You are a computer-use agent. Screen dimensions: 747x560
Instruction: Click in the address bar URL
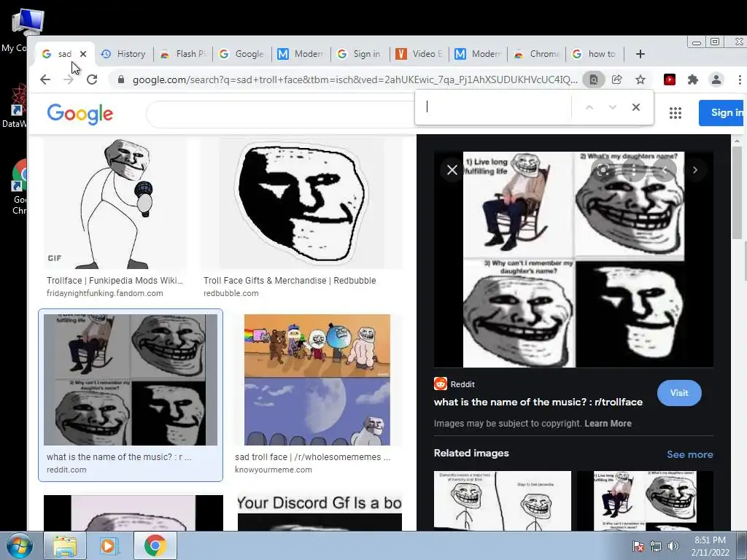355,79
